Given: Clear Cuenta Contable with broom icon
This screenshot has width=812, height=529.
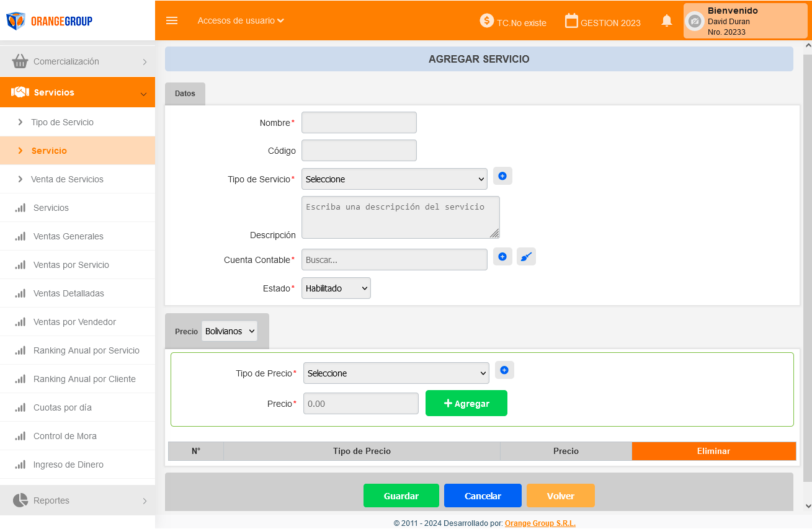Looking at the screenshot, I should coord(526,257).
